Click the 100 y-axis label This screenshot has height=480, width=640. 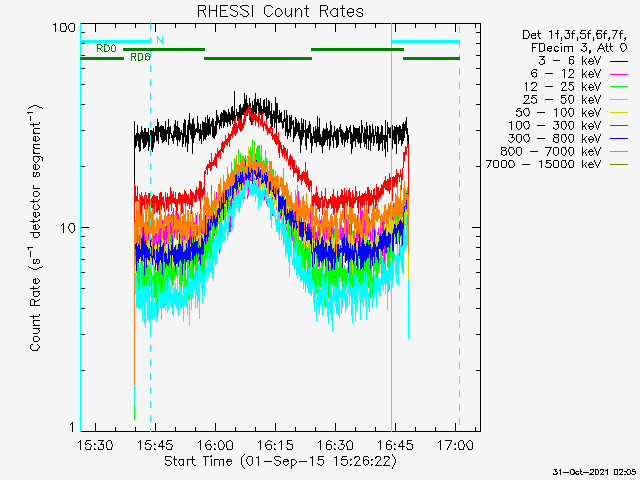point(64,28)
